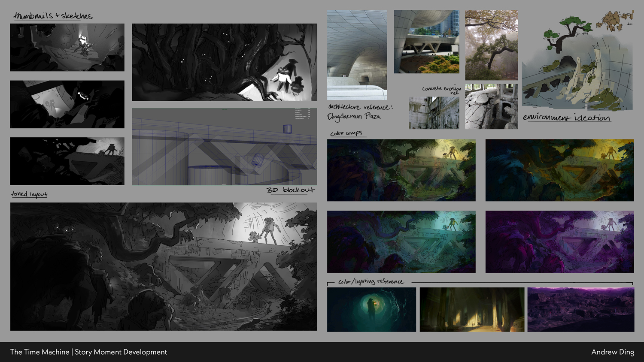Click the 'thumbnails + sketches' heading

(53, 16)
